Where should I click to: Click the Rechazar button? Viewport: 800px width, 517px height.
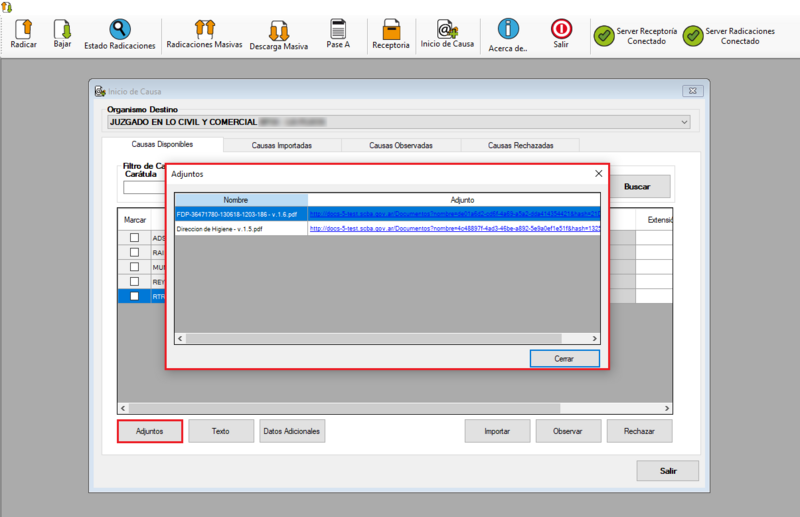pyautogui.click(x=639, y=431)
